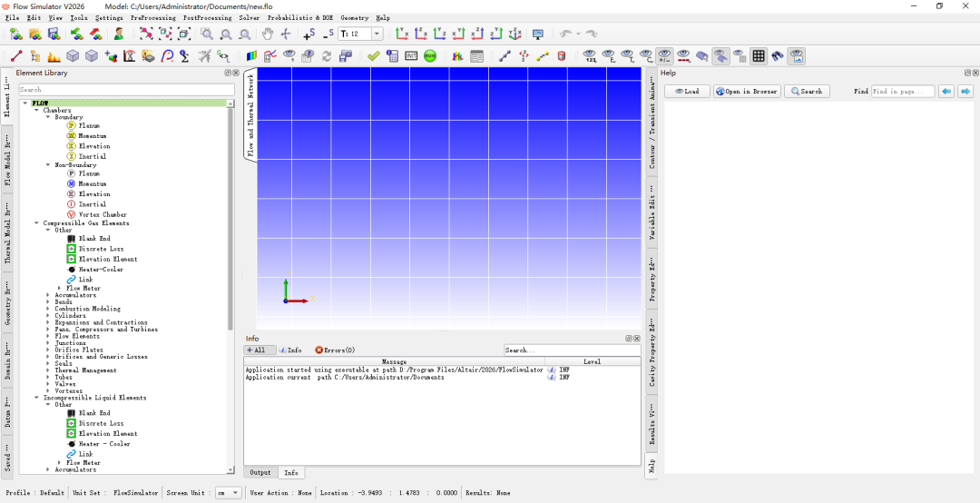Click the Open in Browser button
The image size is (980, 503).
point(747,92)
